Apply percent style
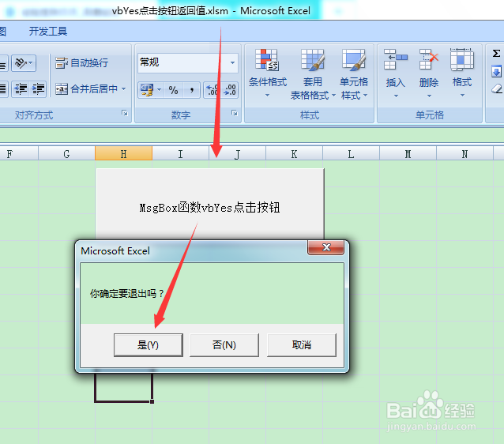Image resolution: width=504 pixels, height=444 pixels. point(173,90)
